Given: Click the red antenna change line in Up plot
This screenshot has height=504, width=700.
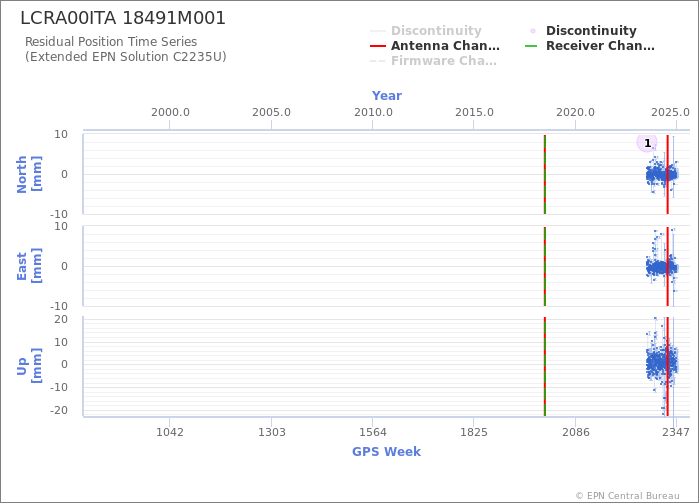Looking at the screenshot, I should pos(667,367).
